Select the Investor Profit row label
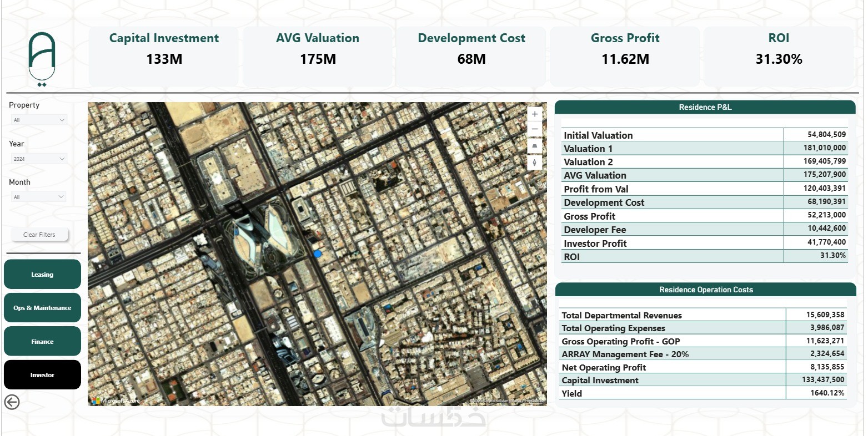 click(595, 244)
